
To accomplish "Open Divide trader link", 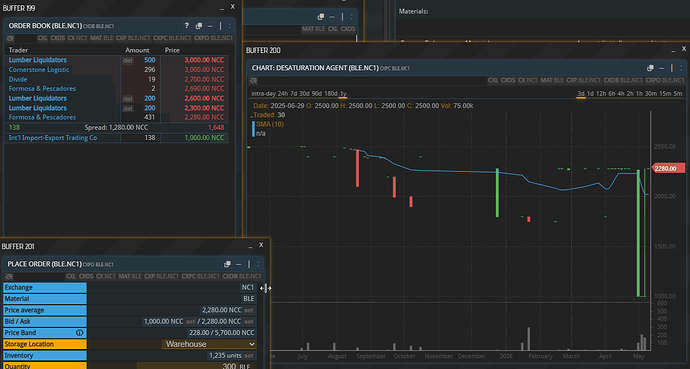I will click(x=18, y=79).
